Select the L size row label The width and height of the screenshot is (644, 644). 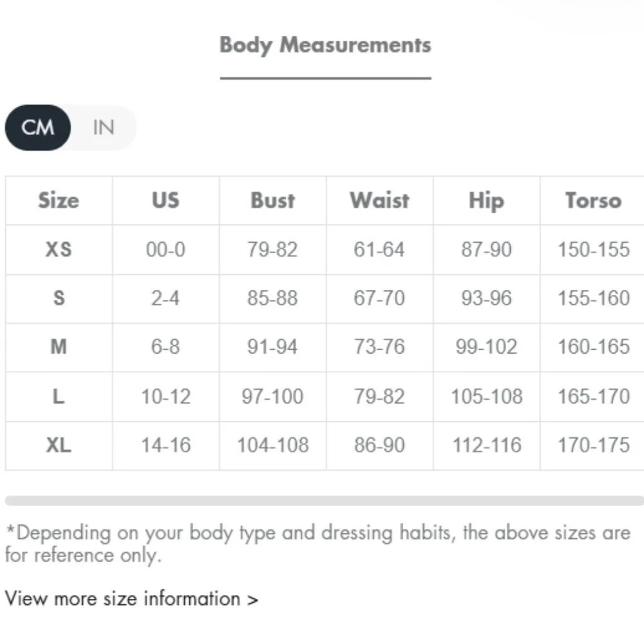pyautogui.click(x=59, y=396)
